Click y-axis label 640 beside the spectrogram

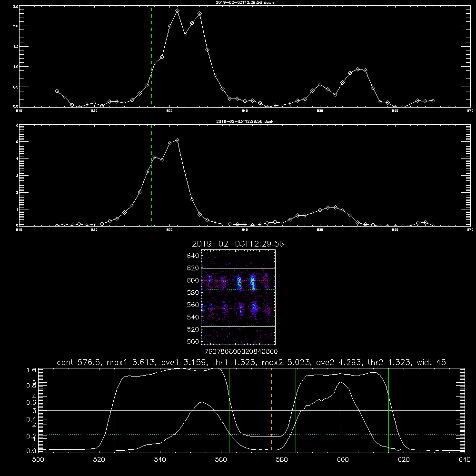[x=193, y=256]
